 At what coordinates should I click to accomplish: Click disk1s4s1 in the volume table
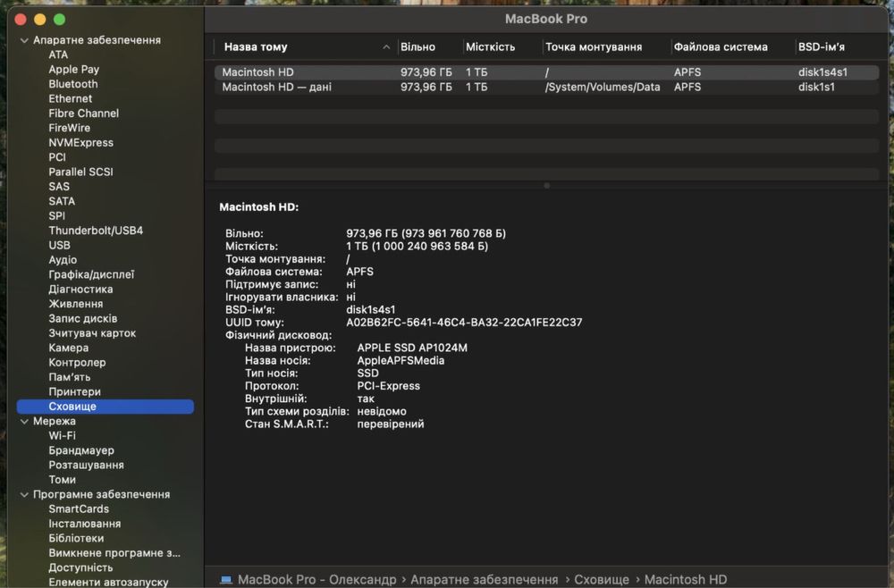tap(822, 72)
